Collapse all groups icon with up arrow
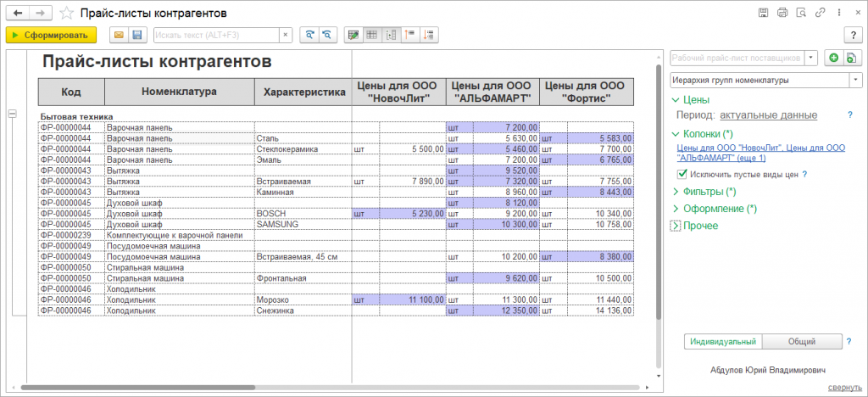Image resolution: width=868 pixels, height=397 pixels. [409, 35]
